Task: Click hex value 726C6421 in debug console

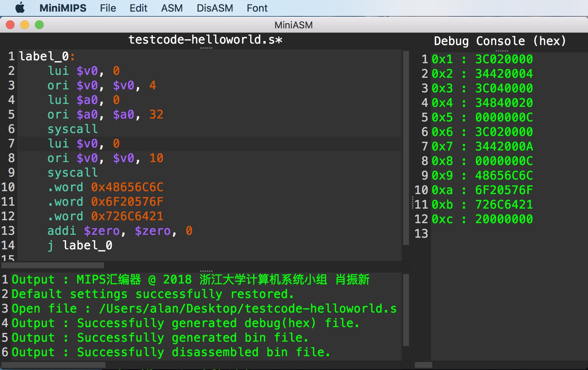Action: coord(504,205)
